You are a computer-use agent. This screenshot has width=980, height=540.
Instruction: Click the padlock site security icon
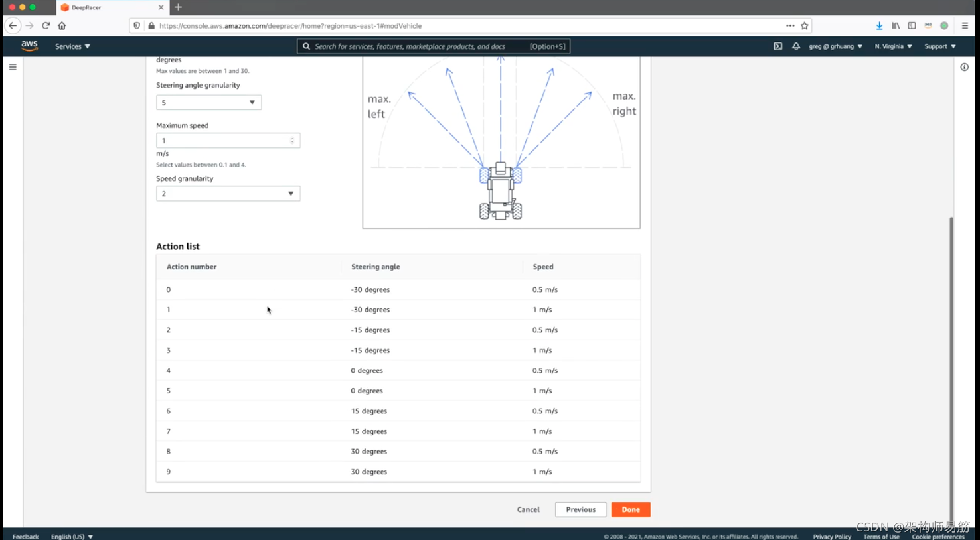tap(151, 26)
